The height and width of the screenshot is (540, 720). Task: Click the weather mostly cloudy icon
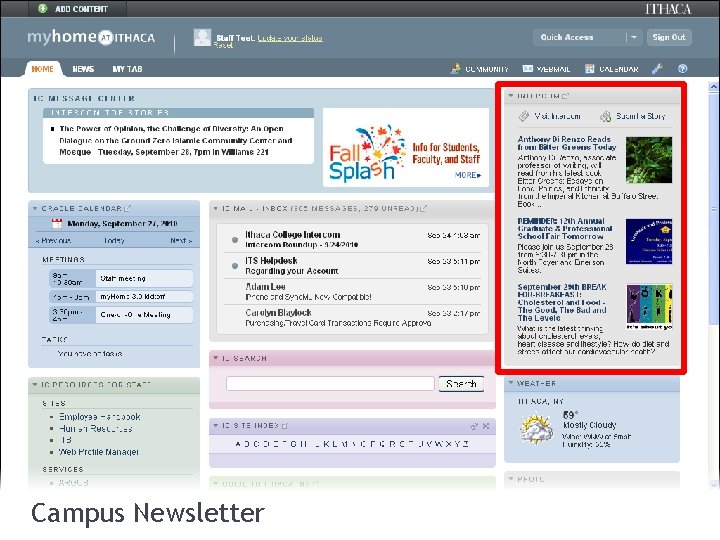point(536,429)
